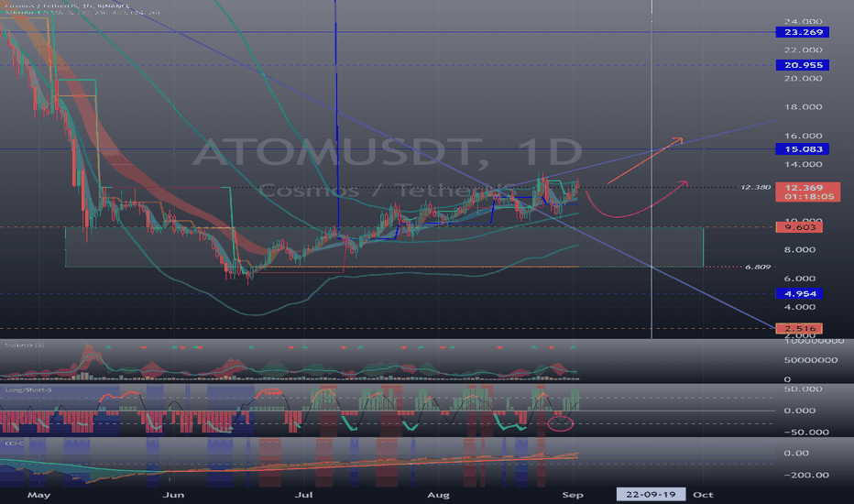Click the Aug label on time axis
The image size is (854, 504).
pos(438,495)
